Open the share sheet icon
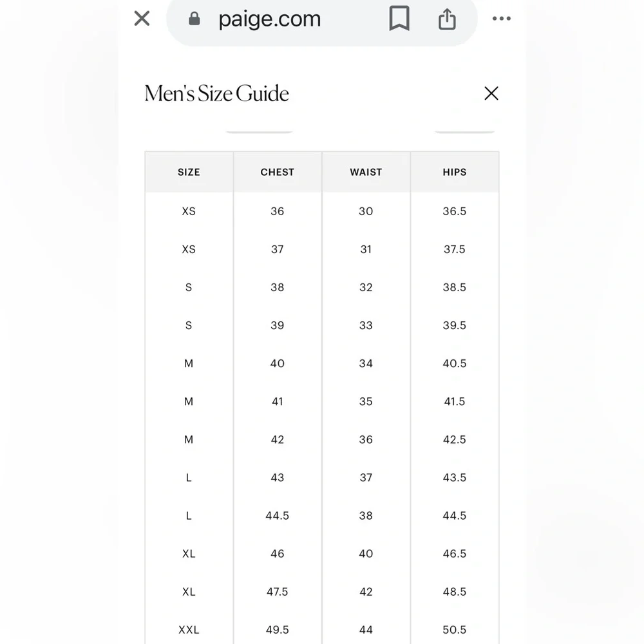 [447, 19]
